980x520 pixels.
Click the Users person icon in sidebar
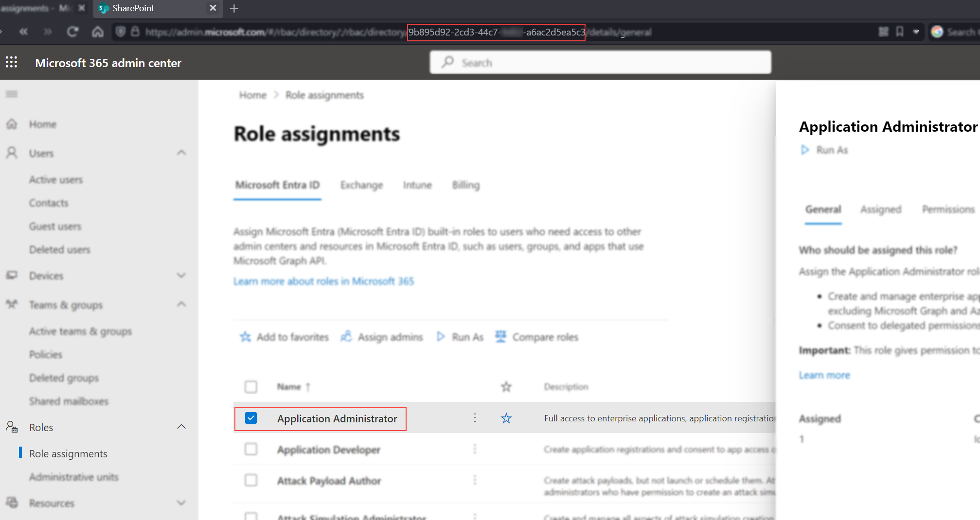tap(12, 153)
